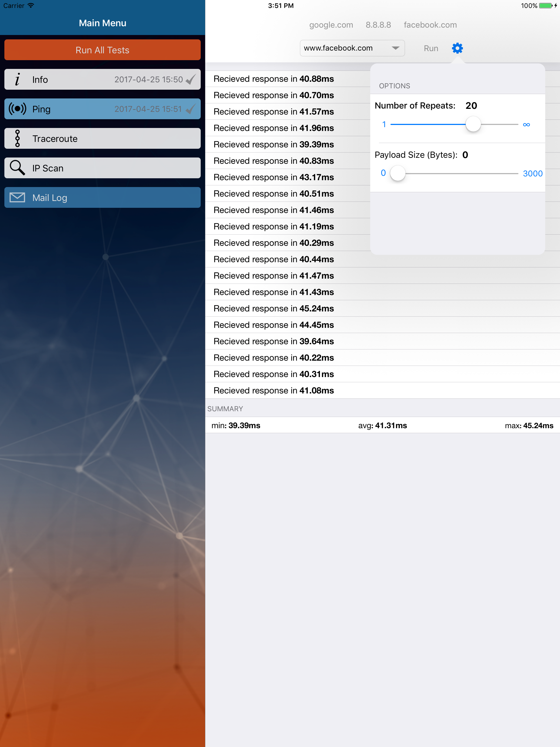Click the Info 'i' icon
The height and width of the screenshot is (747, 560).
click(17, 79)
